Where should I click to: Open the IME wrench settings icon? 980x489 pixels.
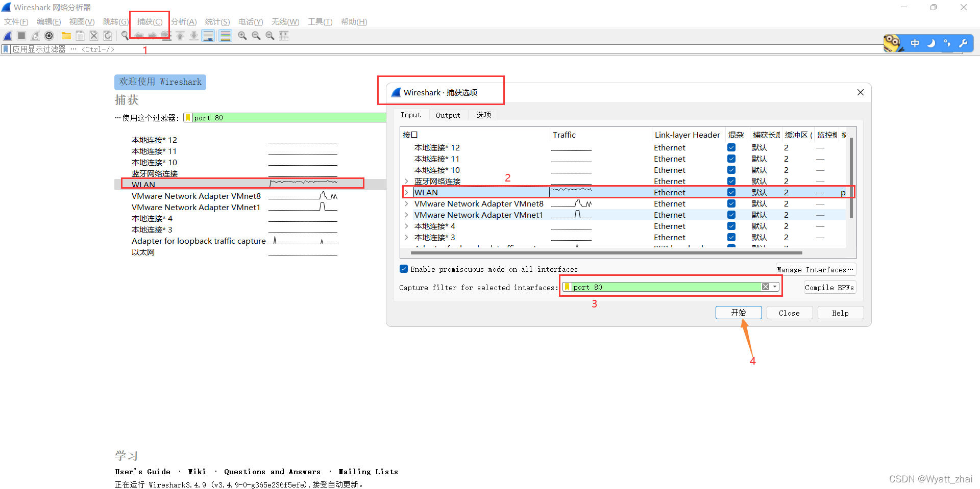(x=963, y=43)
